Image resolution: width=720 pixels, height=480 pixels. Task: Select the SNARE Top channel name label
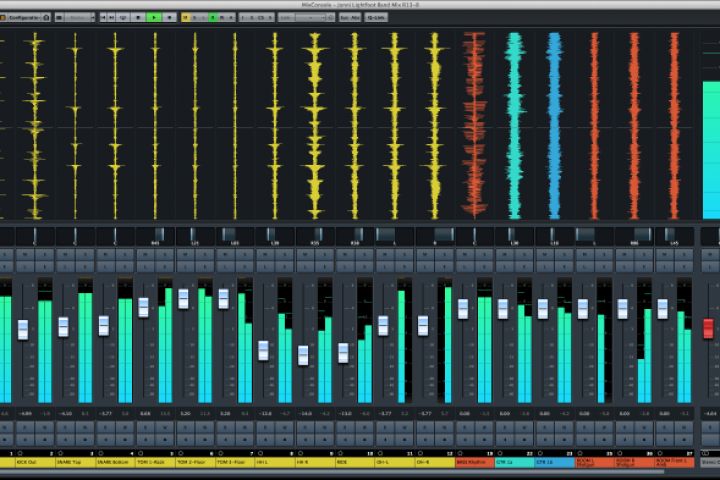pyautogui.click(x=75, y=463)
